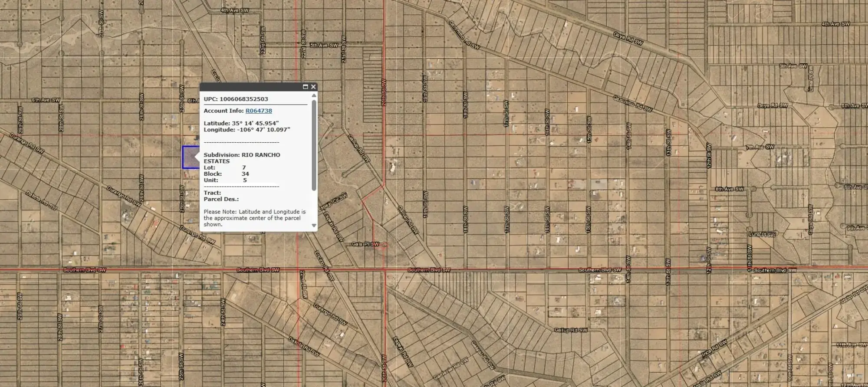The image size is (868, 387).
Task: Click the Inca Rd SW street label
Action: (714, 348)
